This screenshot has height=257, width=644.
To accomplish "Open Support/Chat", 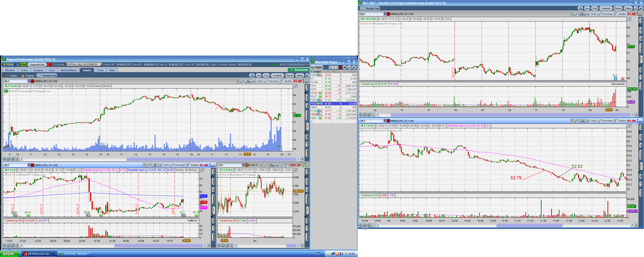I will 37,64.
